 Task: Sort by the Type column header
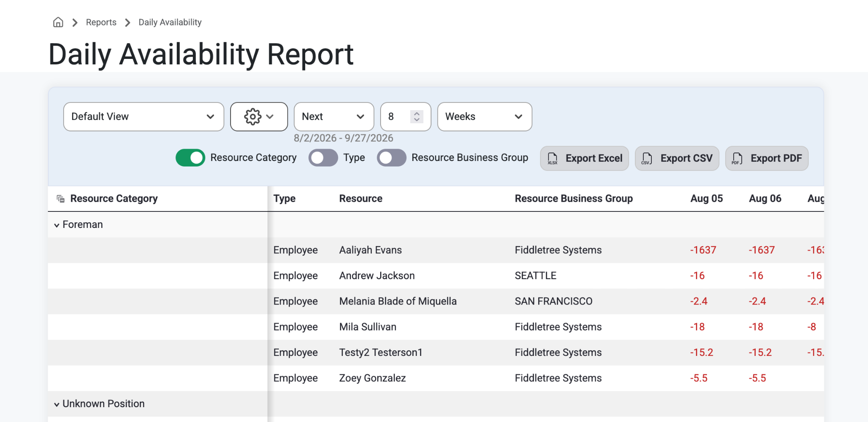coord(284,198)
